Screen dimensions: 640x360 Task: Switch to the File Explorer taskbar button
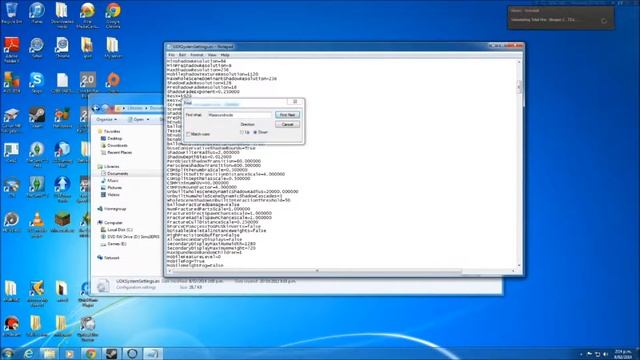click(x=49, y=354)
